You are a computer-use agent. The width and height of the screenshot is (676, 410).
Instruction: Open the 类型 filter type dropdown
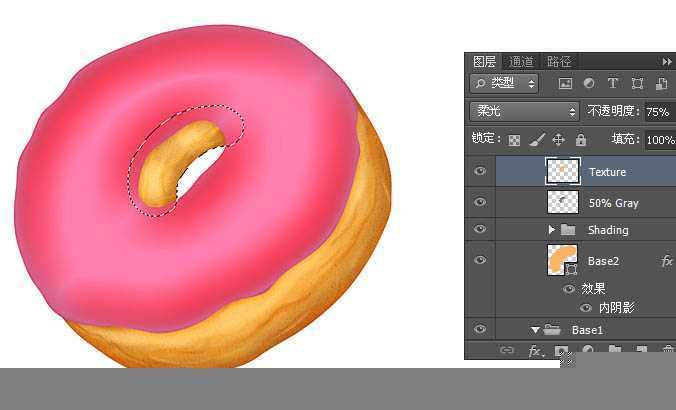(504, 83)
